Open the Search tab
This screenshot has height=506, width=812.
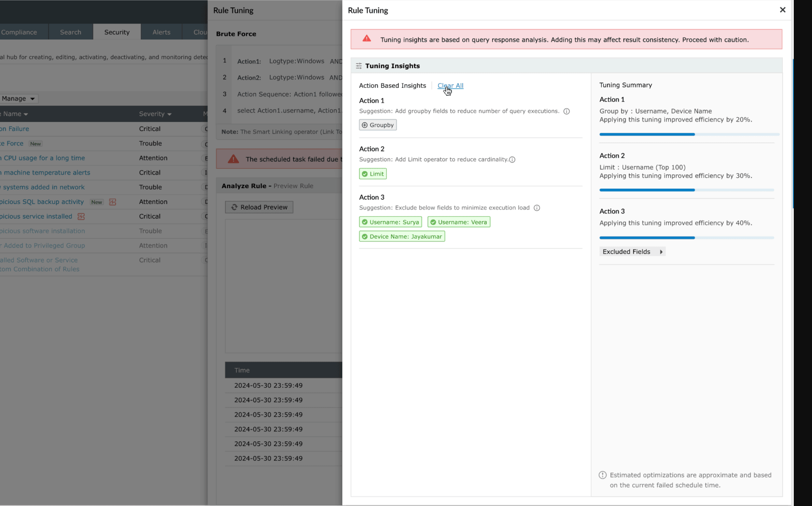[x=71, y=32]
